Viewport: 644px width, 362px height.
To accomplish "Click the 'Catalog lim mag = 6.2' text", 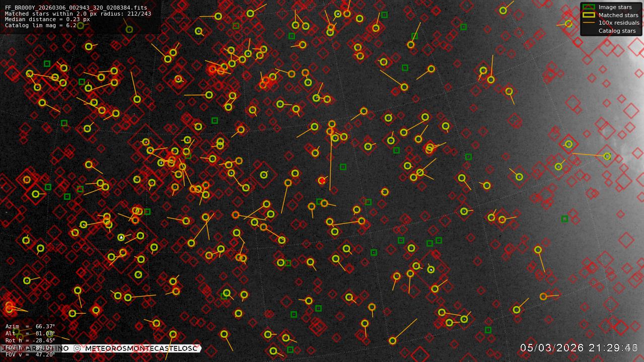I will pyautogui.click(x=41, y=25).
